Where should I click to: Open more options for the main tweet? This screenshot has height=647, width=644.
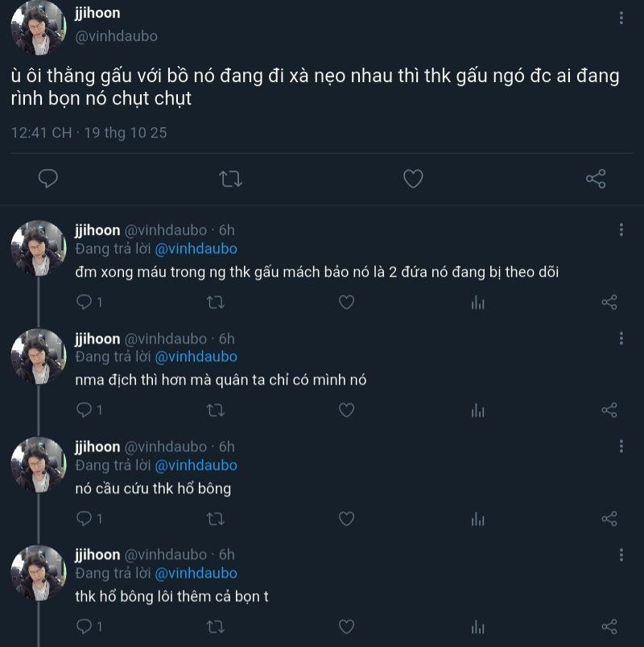point(621,18)
